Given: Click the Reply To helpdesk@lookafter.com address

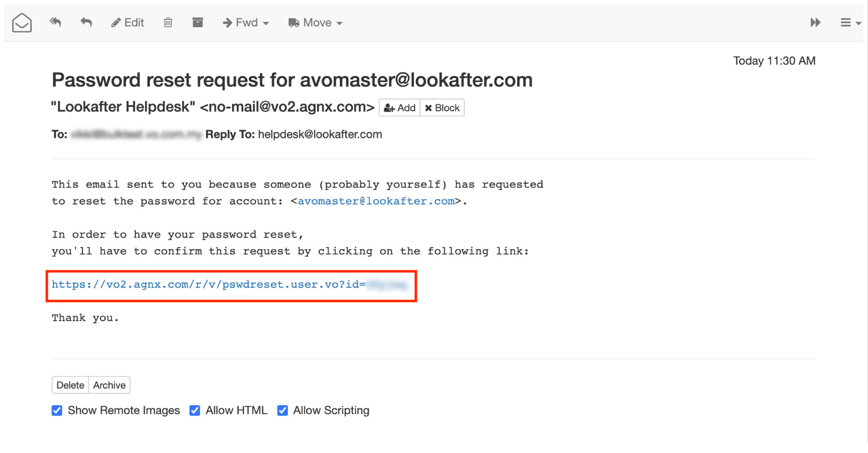Looking at the screenshot, I should pyautogui.click(x=320, y=134).
